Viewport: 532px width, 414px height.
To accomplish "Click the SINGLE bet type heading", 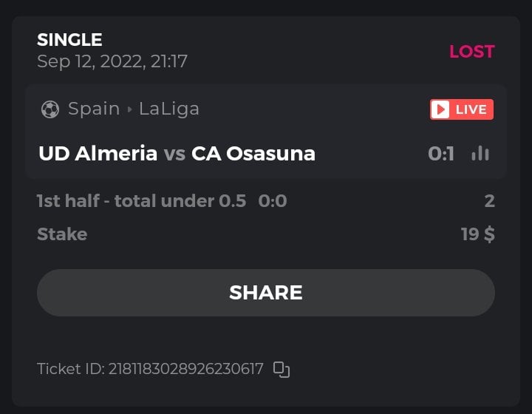I will click(x=69, y=40).
